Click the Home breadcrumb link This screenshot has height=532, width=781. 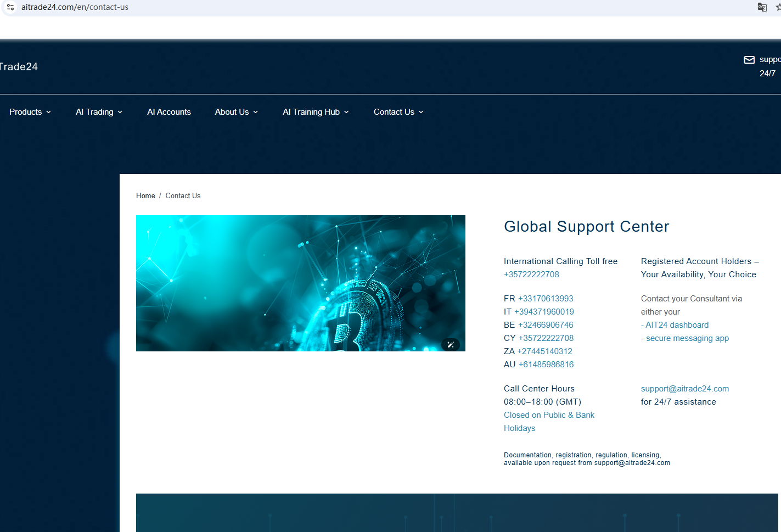point(145,196)
